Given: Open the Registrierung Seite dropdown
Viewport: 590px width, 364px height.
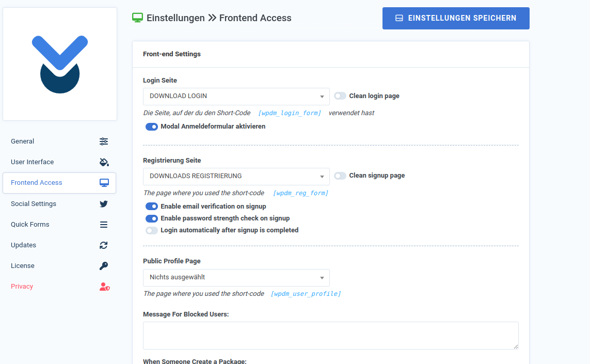Looking at the screenshot, I should 236,177.
